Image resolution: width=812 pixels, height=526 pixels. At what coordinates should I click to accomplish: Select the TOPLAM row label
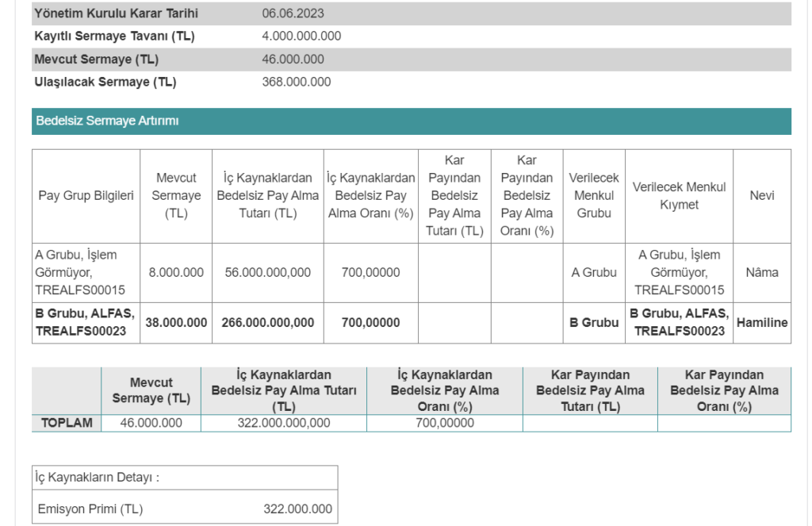pyautogui.click(x=67, y=423)
